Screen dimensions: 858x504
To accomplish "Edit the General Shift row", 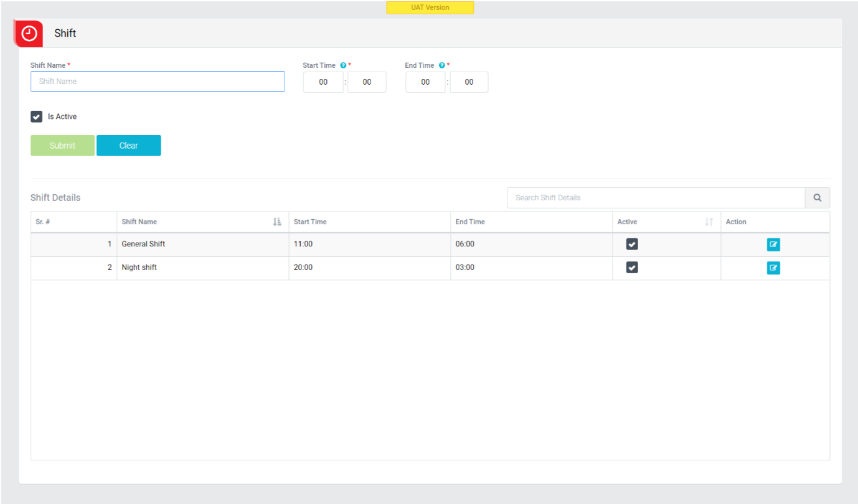I will (x=773, y=245).
